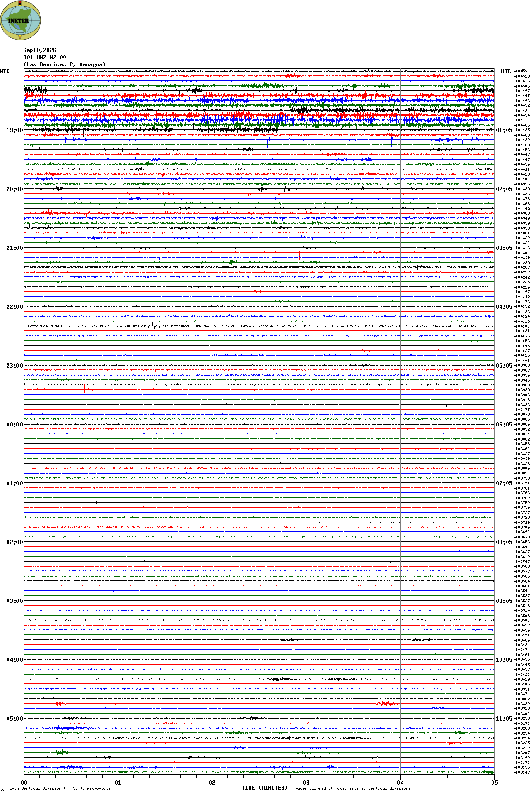Click the 11:05 UTC time label

pyautogui.click(x=504, y=719)
